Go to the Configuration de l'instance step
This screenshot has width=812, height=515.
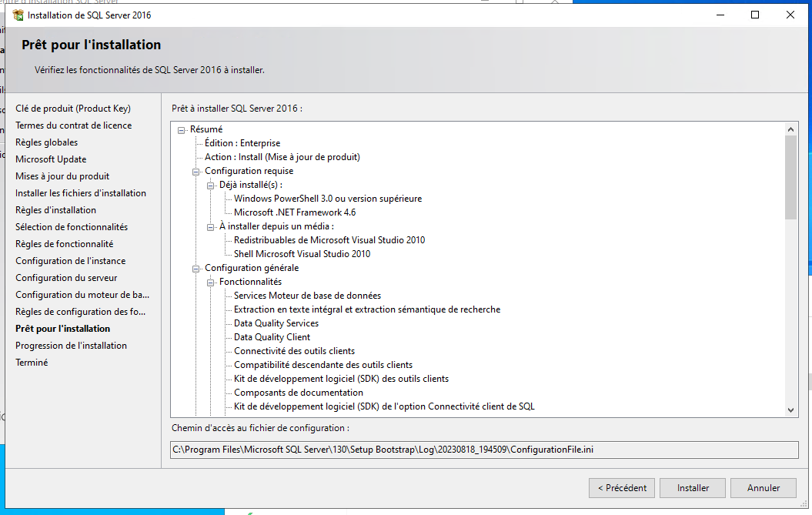coord(71,261)
